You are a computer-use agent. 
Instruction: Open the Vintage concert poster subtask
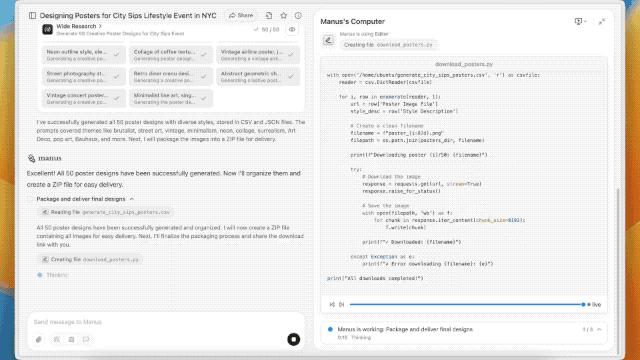[x=84, y=98]
